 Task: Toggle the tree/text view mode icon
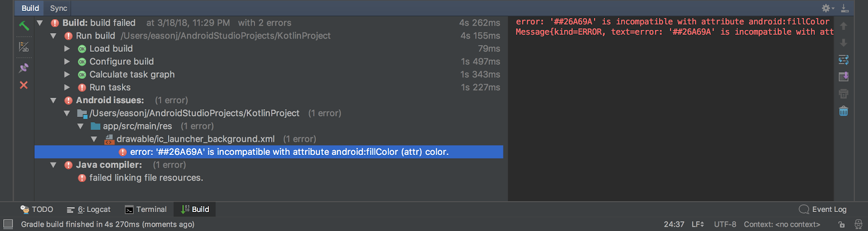click(24, 47)
